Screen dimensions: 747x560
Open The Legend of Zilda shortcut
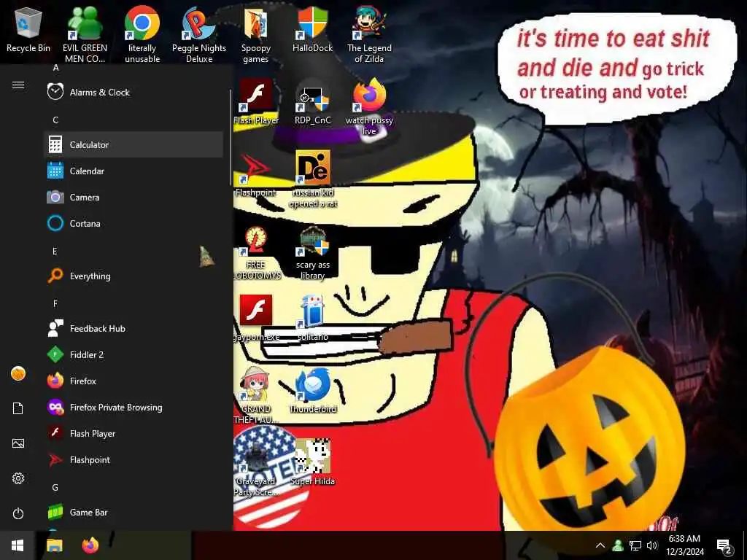(369, 35)
